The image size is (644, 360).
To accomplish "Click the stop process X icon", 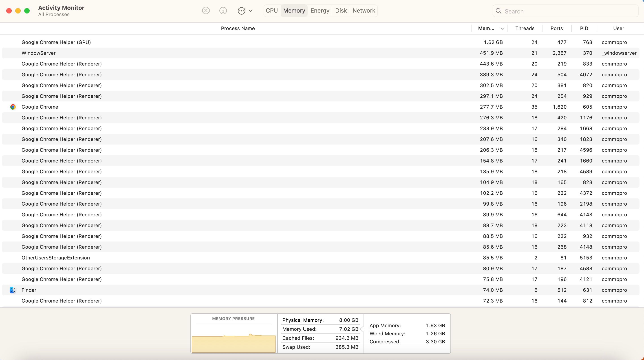I will [206, 11].
